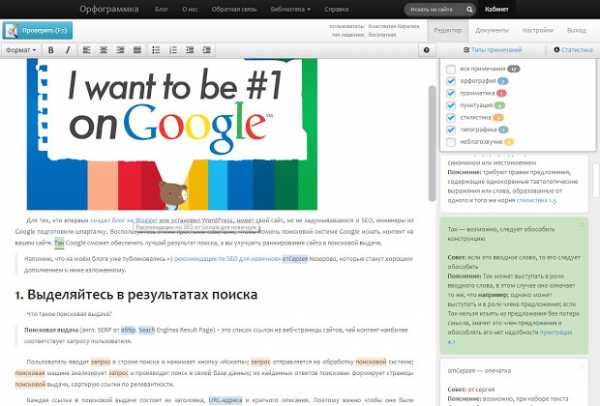This screenshot has width=600, height=406.
Task: Insert a numbered list
Action: tap(173, 49)
